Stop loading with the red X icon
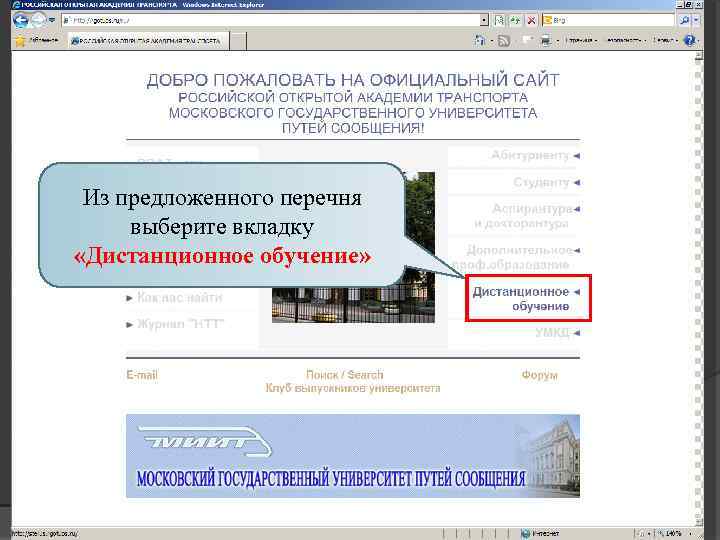Viewport: 720px width, 540px height. 531,20
